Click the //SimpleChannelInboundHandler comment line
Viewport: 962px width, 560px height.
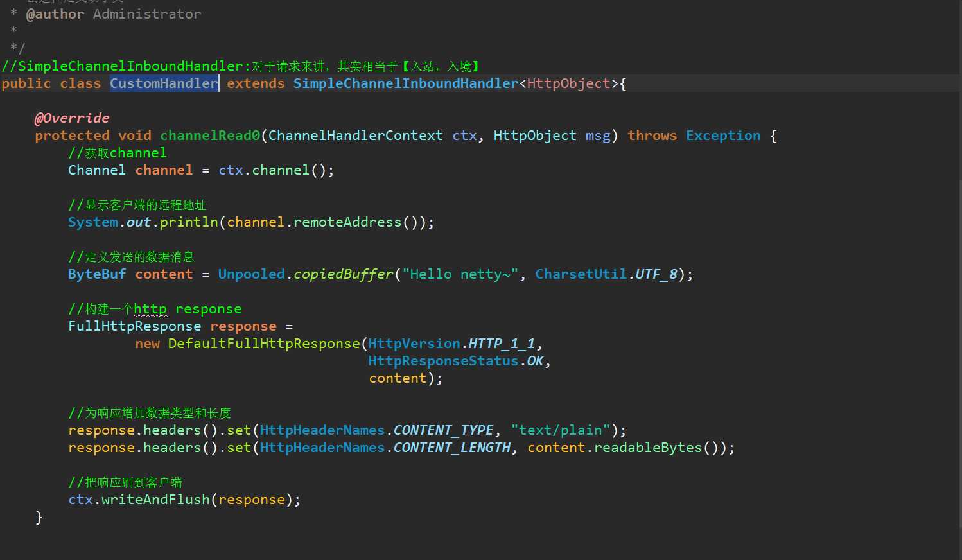click(x=241, y=66)
